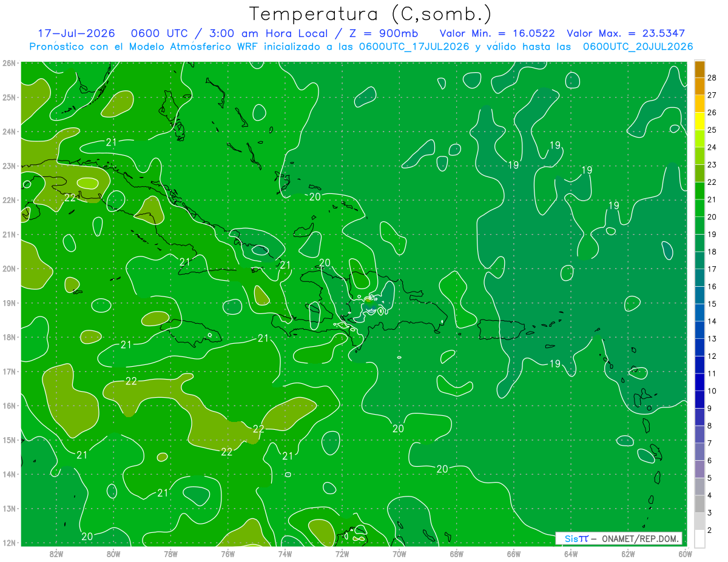
Task: Click the "78W" longitude axis label
Action: click(170, 554)
